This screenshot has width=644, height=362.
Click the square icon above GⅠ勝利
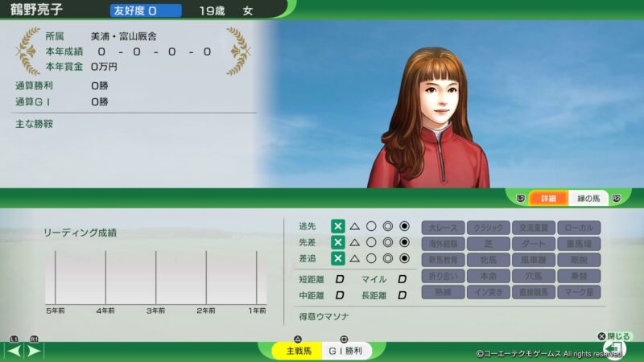[344, 339]
